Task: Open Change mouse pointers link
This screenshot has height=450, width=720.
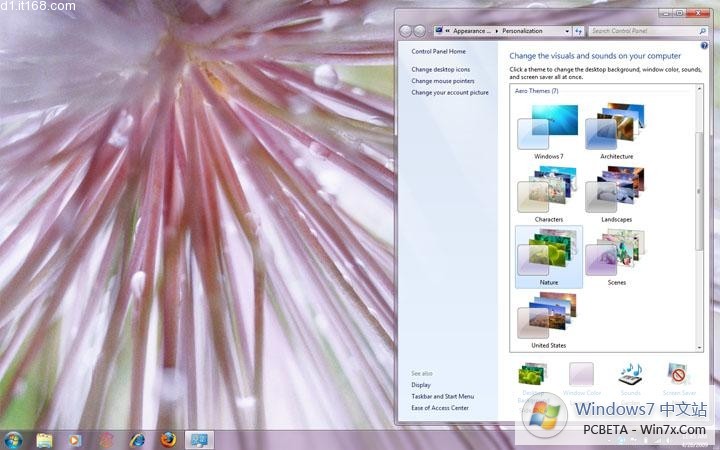Action: pos(443,81)
